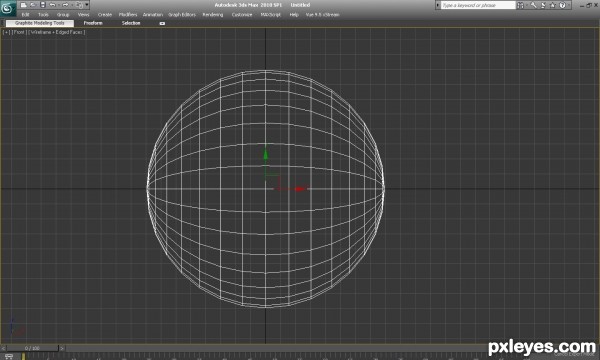Toggle the ribbon minimize button
The image size is (600, 360).
162,23
